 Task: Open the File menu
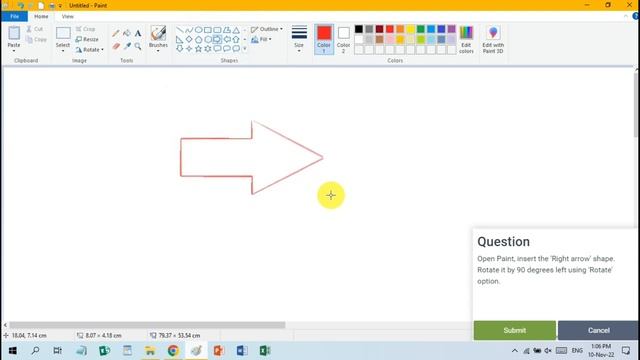(14, 16)
